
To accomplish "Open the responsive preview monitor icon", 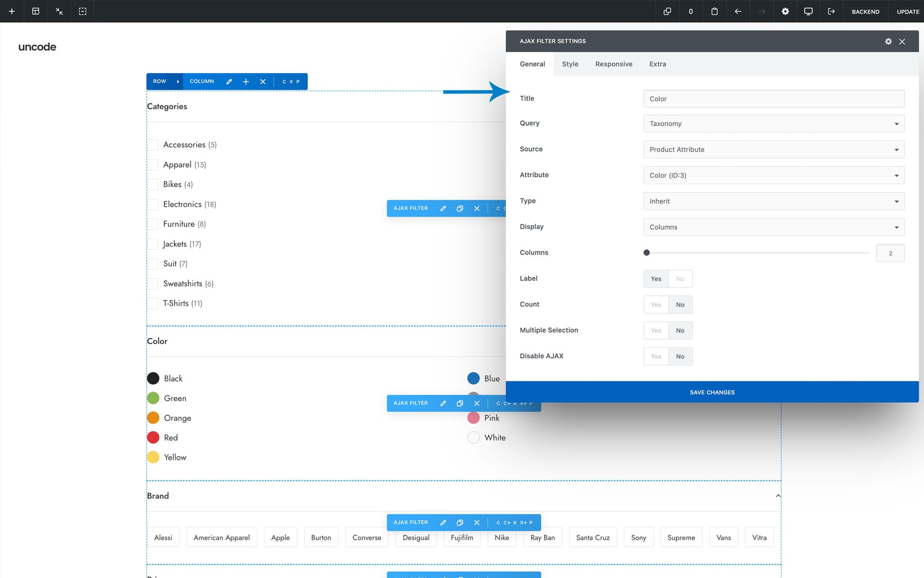I will tap(808, 11).
